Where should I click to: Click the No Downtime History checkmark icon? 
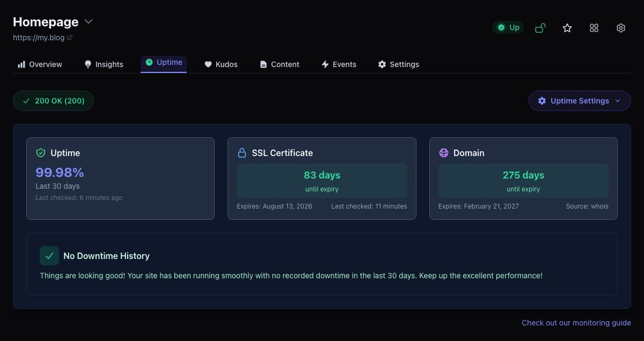[x=49, y=256]
